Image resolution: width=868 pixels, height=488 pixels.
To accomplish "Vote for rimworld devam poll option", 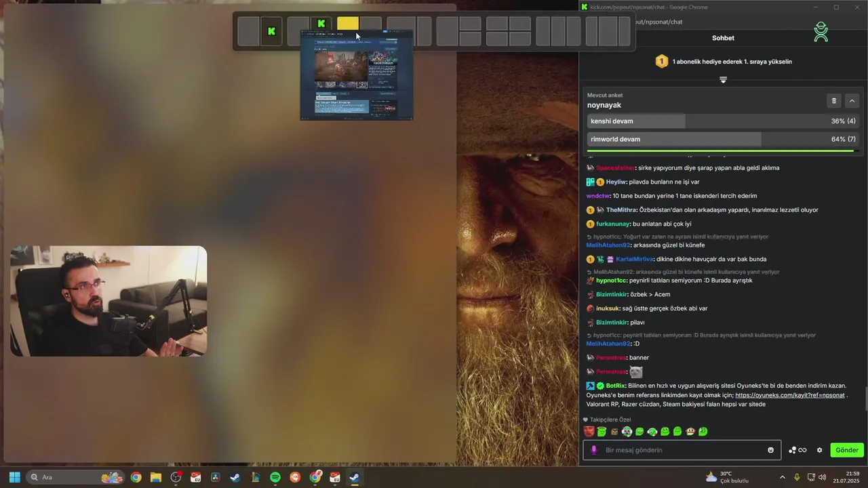I will tap(723, 139).
